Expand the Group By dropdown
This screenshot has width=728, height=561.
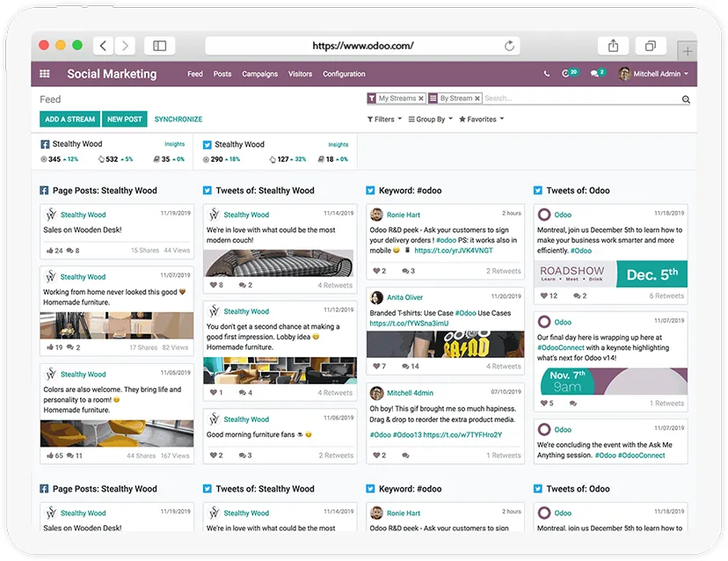431,120
